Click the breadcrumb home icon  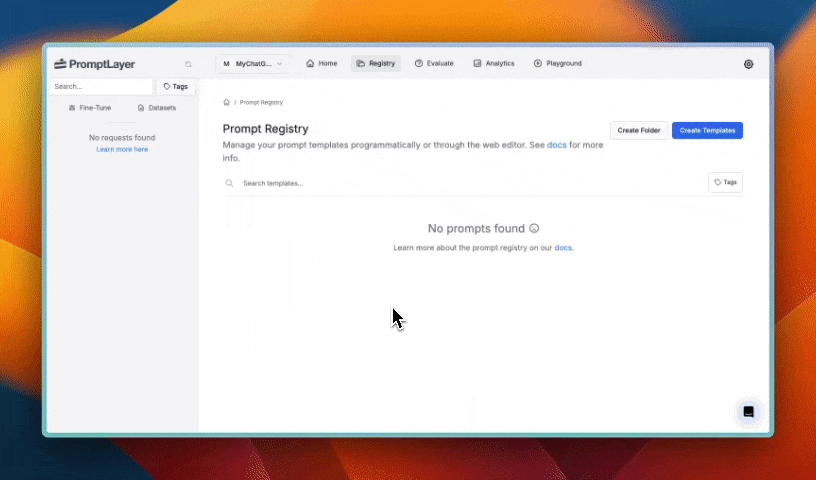coord(227,102)
